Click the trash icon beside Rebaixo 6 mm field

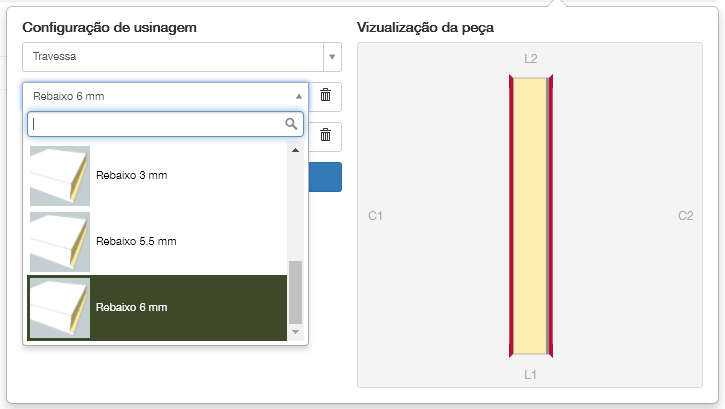(326, 96)
